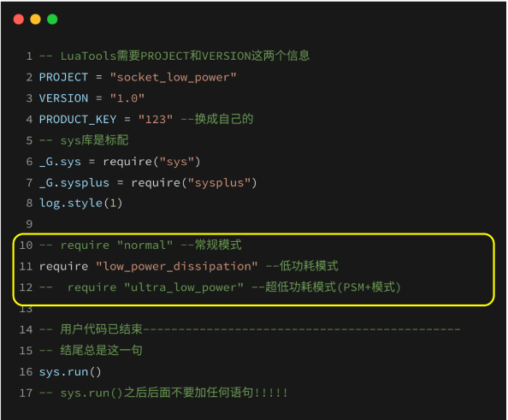508x420 pixels.
Task: Click the yellow minimize window dot
Action: pyautogui.click(x=35, y=20)
